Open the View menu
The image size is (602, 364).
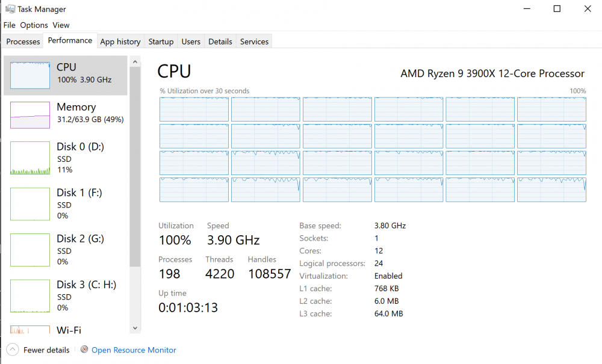click(61, 25)
